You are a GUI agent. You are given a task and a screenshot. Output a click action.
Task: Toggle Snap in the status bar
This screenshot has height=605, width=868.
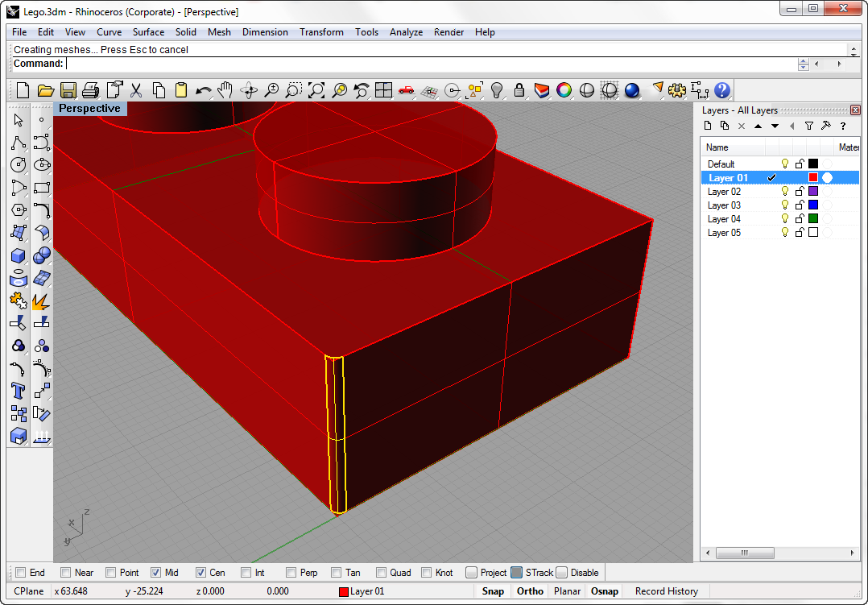pos(493,591)
